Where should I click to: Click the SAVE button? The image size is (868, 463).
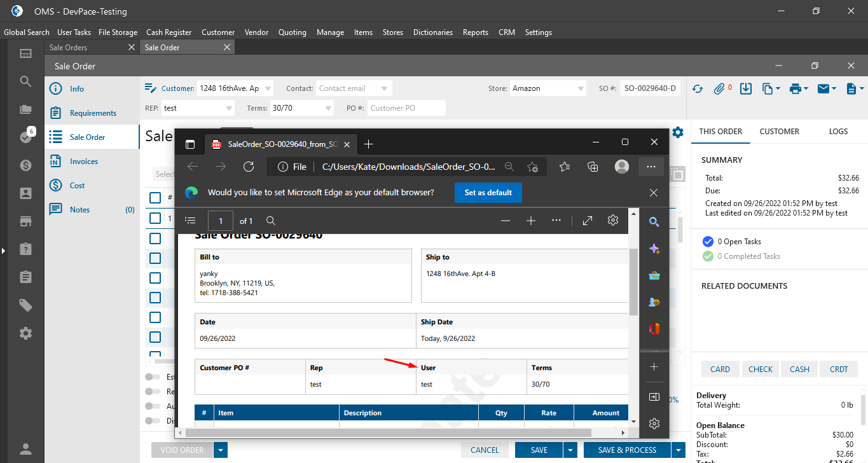tap(539, 450)
